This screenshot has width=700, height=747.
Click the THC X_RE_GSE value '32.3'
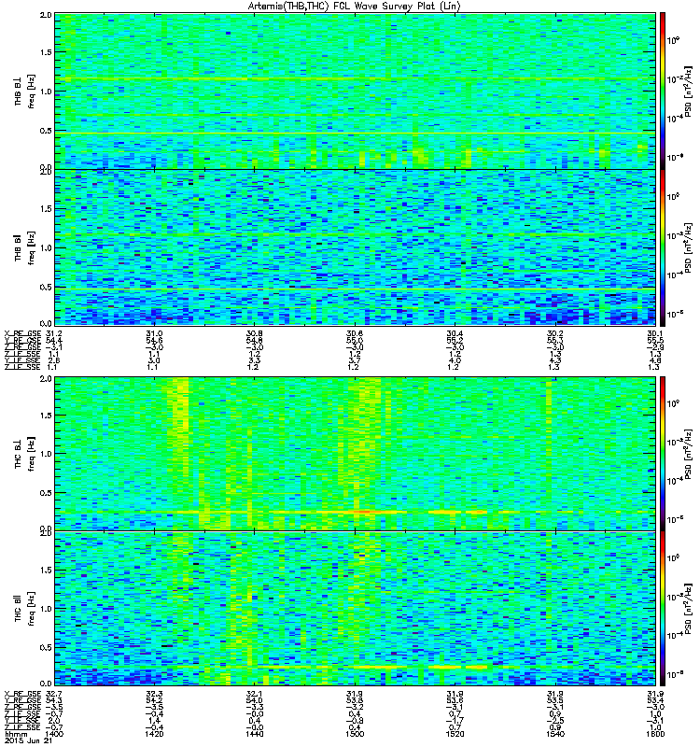(x=154, y=694)
